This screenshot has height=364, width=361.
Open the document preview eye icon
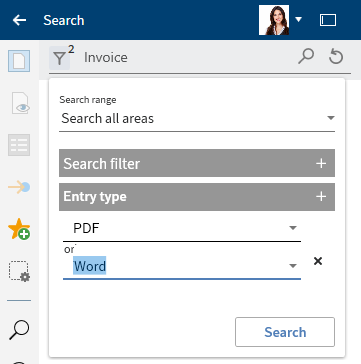click(x=20, y=103)
